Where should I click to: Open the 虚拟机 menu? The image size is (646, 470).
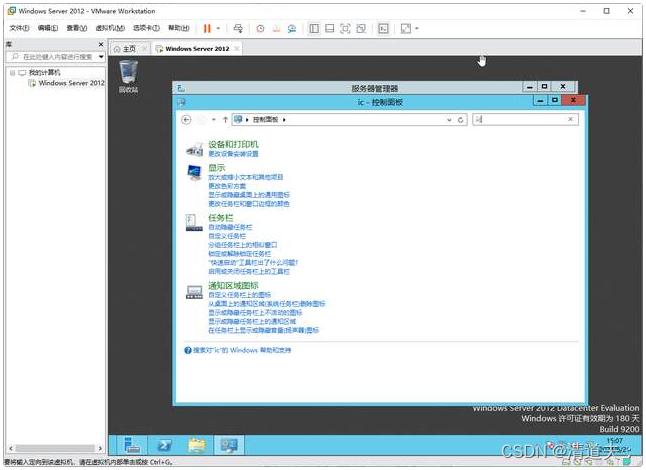110,28
